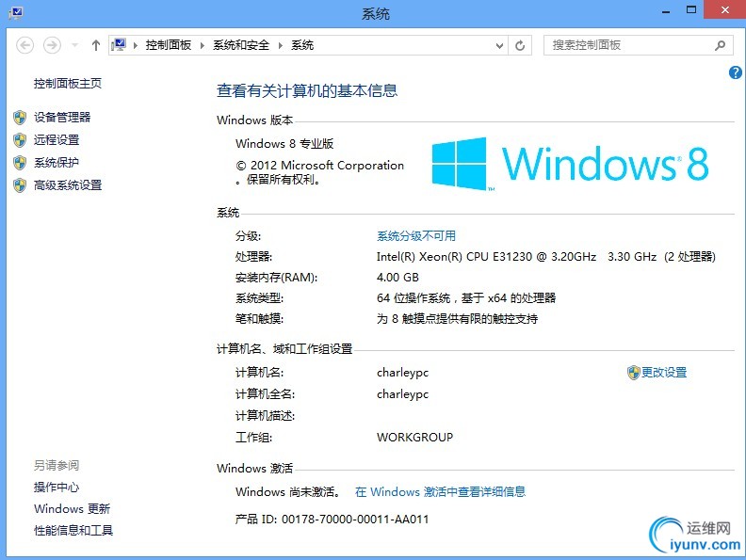This screenshot has height=560, width=746.
Task: Click 系统分级不可用 rating link
Action: 416,236
